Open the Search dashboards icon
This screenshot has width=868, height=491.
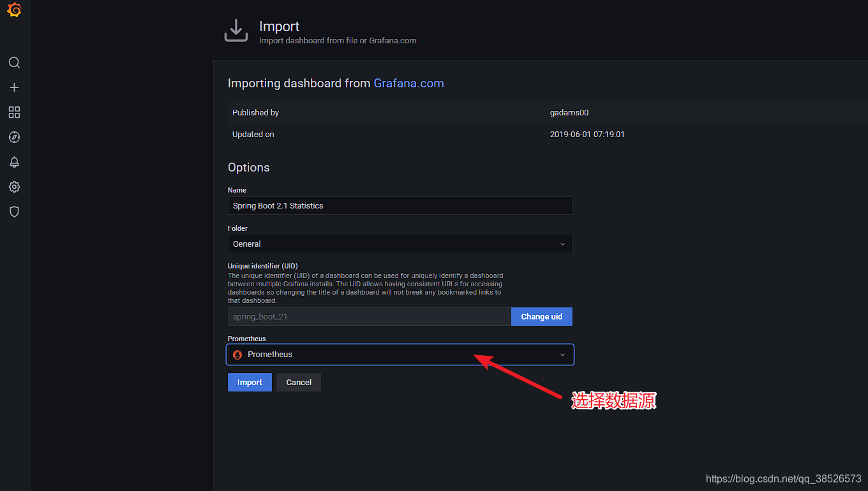tap(14, 62)
